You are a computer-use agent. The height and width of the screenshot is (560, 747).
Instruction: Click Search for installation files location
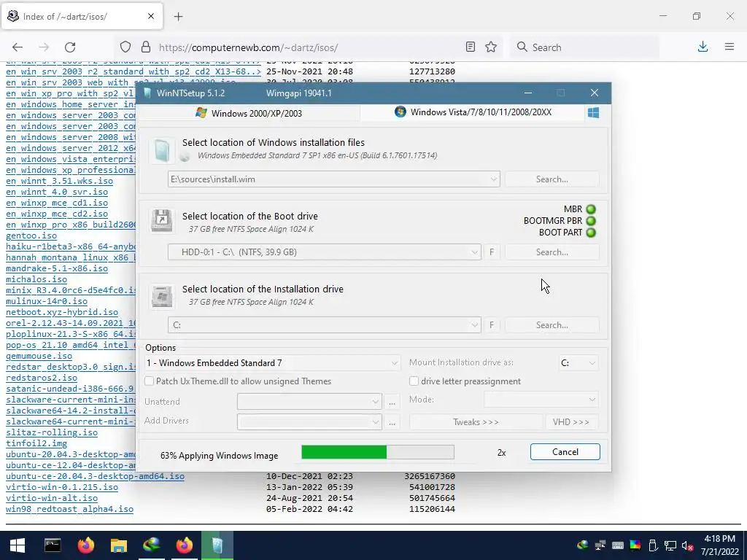[551, 179]
